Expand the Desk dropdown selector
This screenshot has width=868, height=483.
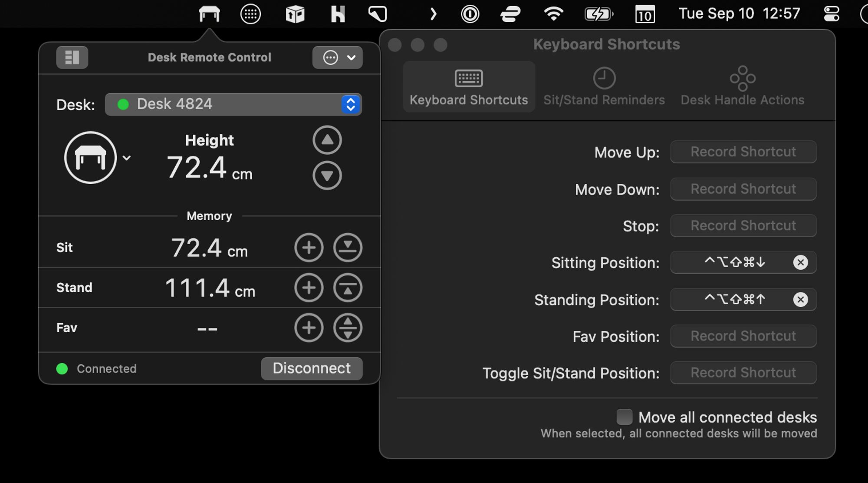(x=351, y=104)
